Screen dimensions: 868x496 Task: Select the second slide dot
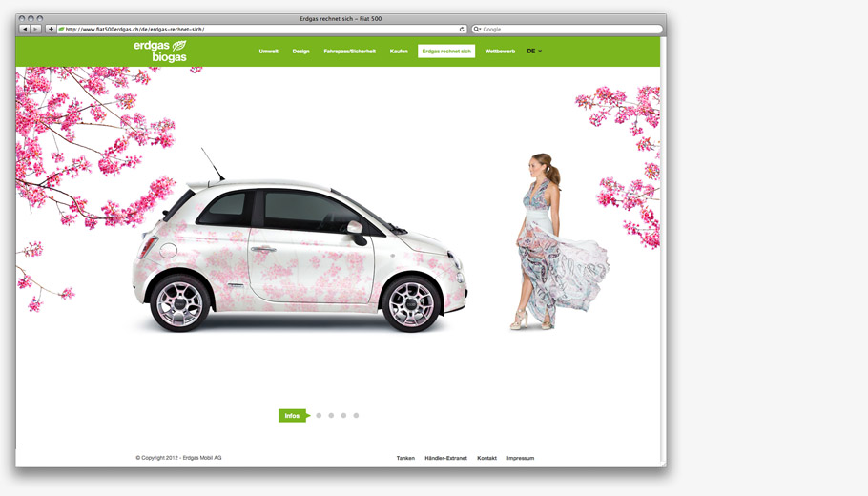click(x=331, y=415)
